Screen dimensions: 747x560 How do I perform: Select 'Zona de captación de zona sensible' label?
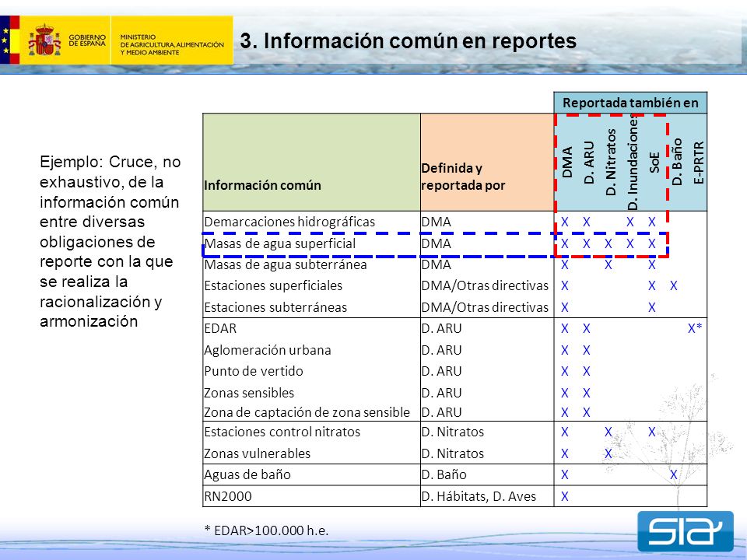[x=307, y=412]
